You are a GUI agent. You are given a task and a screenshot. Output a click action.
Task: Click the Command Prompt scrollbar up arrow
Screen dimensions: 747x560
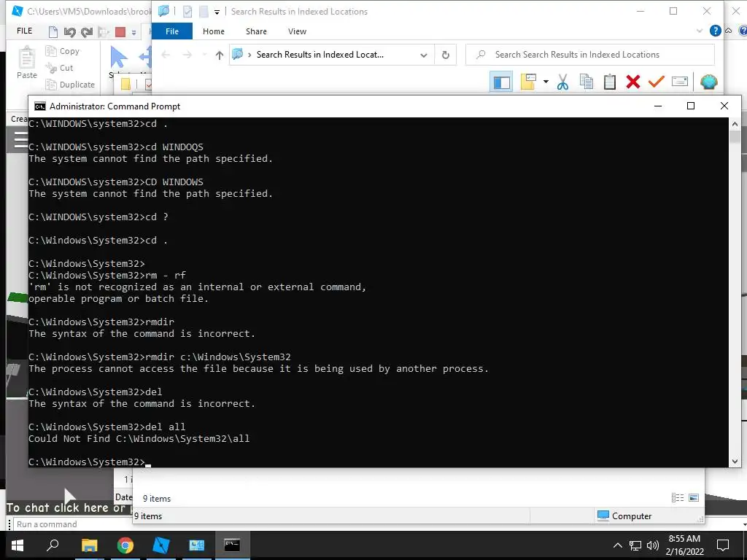734,124
